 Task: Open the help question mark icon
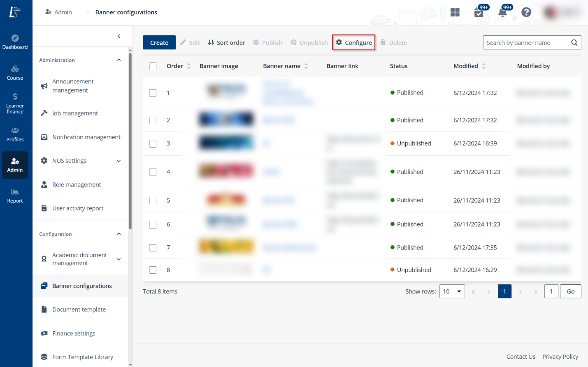click(526, 12)
